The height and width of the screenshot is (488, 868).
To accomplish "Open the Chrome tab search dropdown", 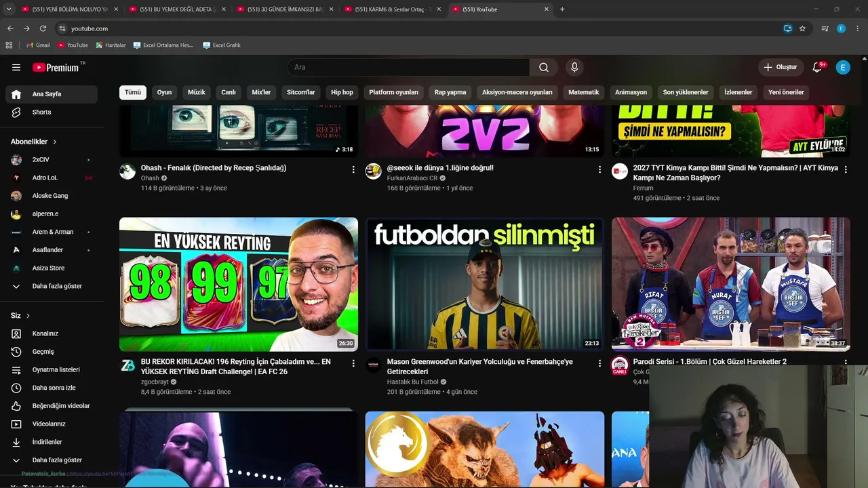I will pos(9,9).
